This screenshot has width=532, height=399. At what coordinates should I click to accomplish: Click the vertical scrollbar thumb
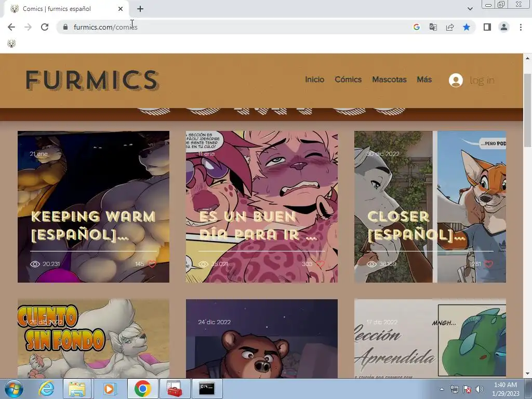(x=528, y=110)
